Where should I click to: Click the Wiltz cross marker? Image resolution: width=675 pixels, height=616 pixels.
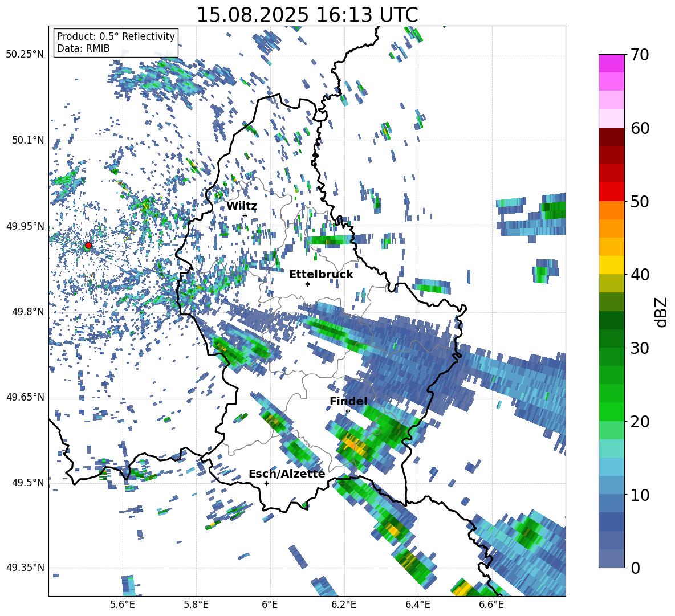point(245,215)
